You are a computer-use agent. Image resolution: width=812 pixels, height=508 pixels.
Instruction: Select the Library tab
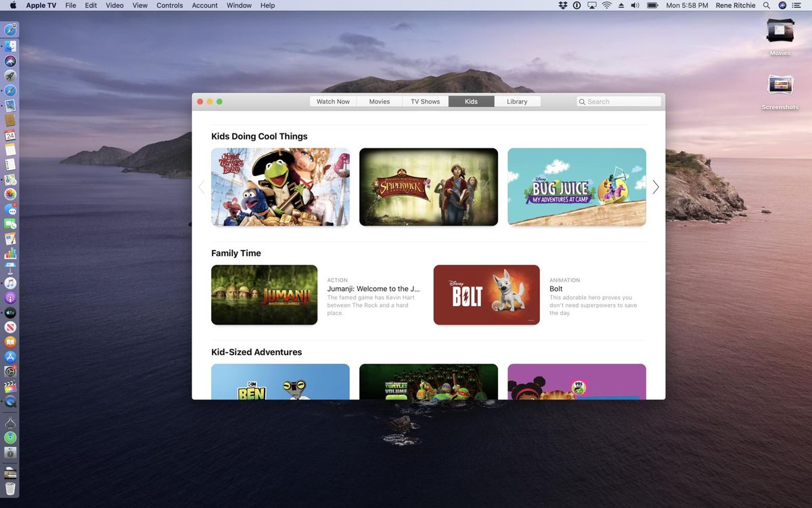pyautogui.click(x=517, y=101)
